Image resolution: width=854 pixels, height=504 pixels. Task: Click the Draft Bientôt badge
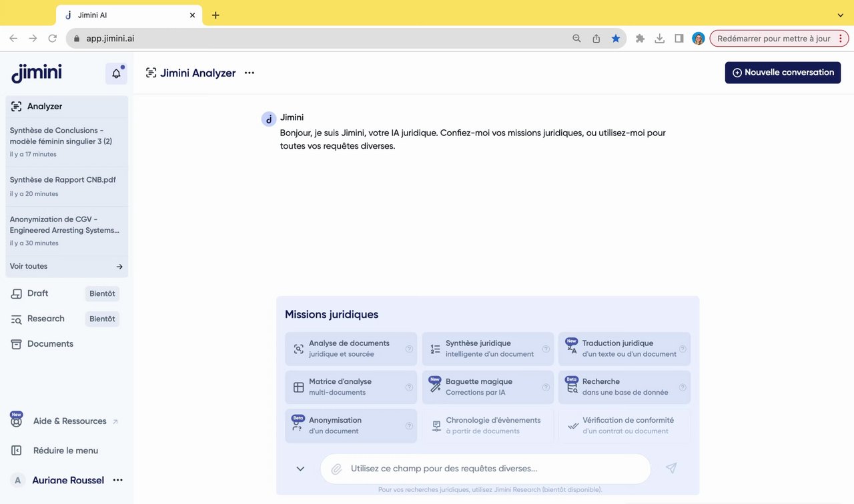[102, 293]
